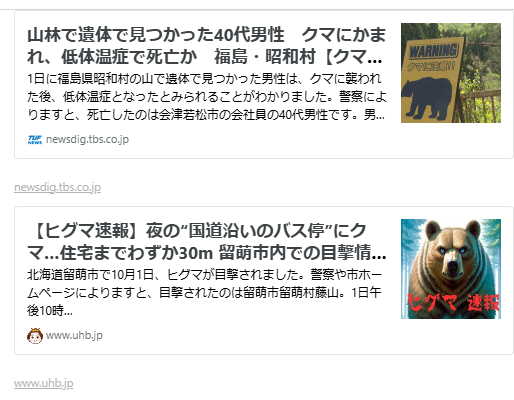Open the brown bear ヒグマ速報 thumbnail

click(451, 269)
